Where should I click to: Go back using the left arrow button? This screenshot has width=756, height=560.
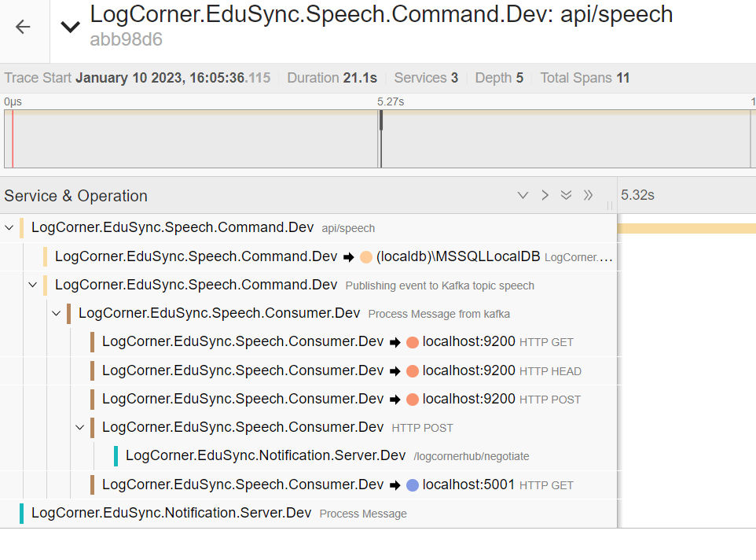click(23, 27)
